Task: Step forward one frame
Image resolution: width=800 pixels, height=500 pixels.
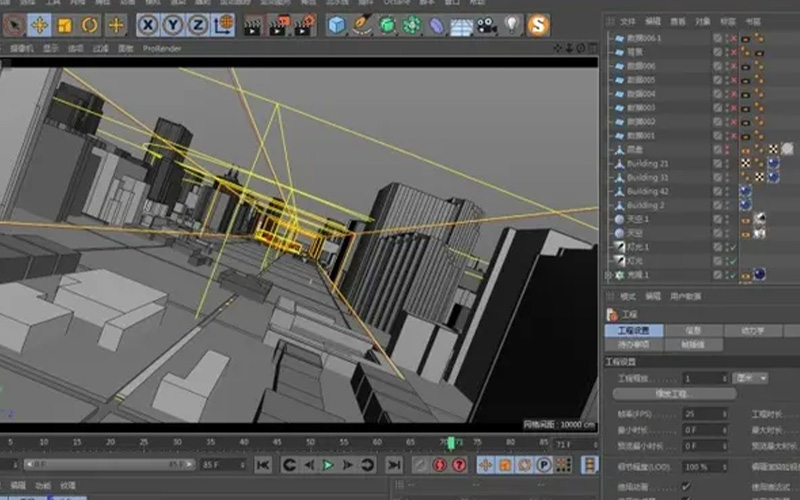Action: click(347, 465)
